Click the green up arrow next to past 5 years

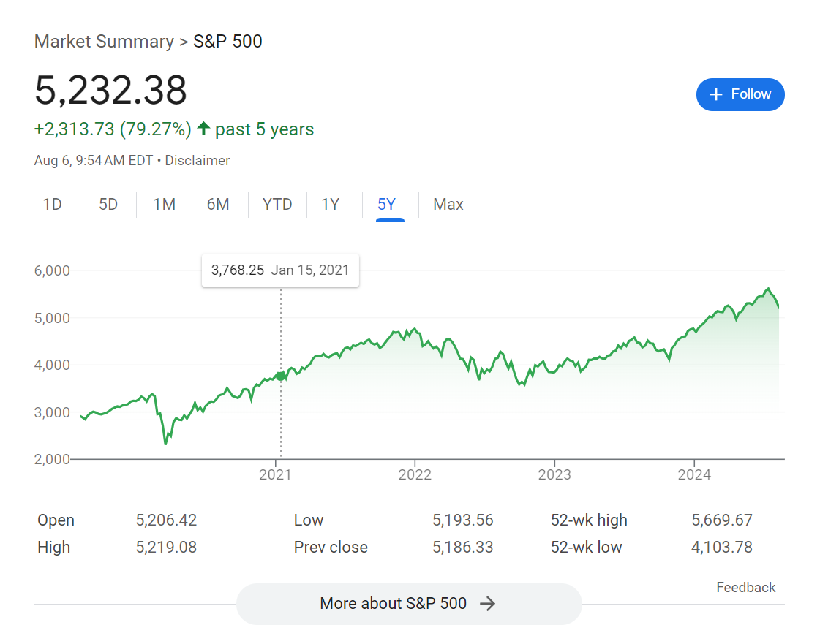203,129
